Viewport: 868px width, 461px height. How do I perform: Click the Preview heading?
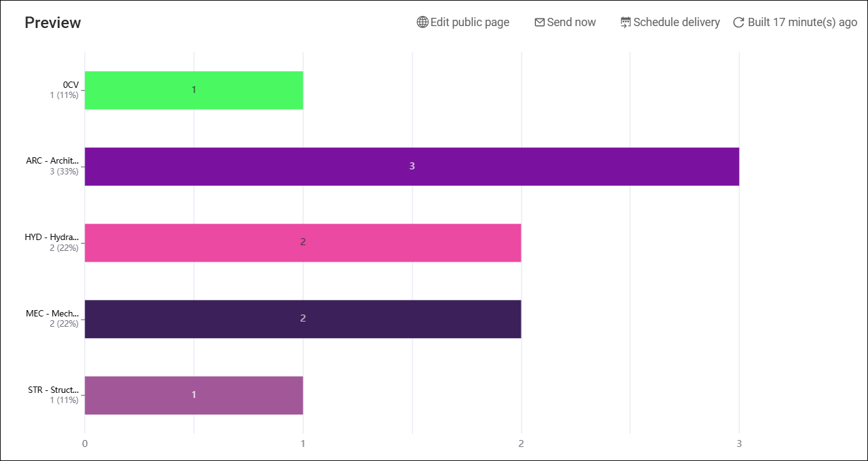point(53,23)
